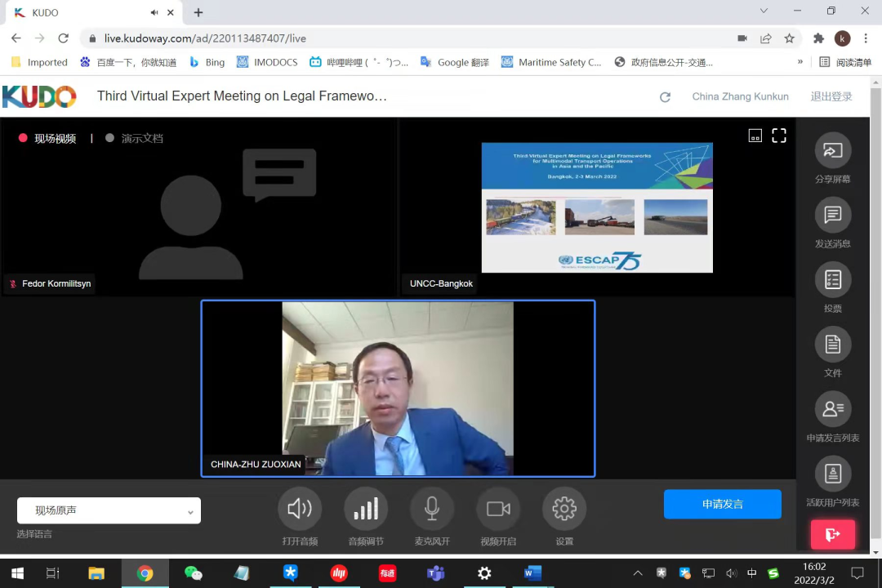Enter fullscreen mode for video area

tap(779, 136)
